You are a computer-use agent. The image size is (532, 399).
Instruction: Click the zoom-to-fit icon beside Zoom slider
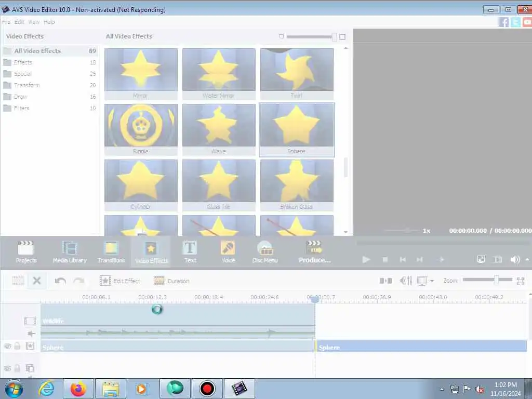coord(521,281)
